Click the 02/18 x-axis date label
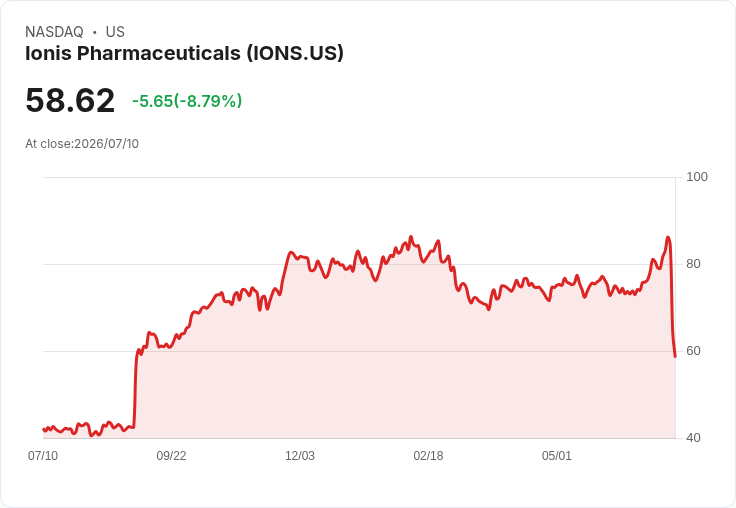 (428, 456)
